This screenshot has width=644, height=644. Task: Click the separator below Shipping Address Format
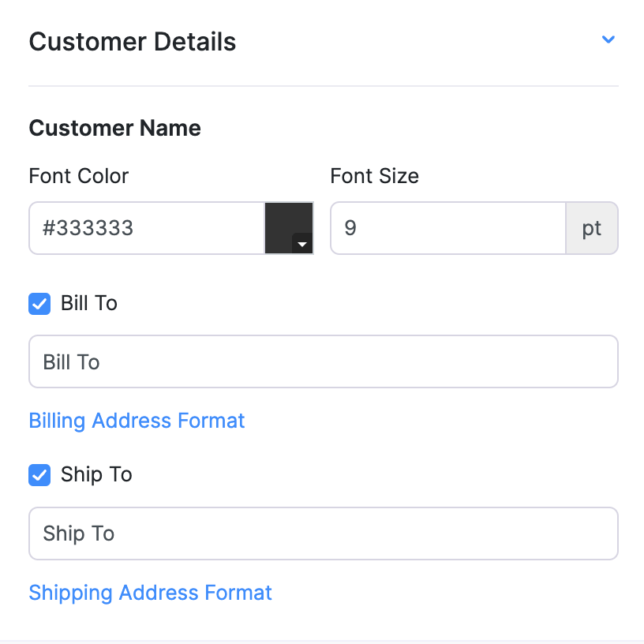coord(322,640)
